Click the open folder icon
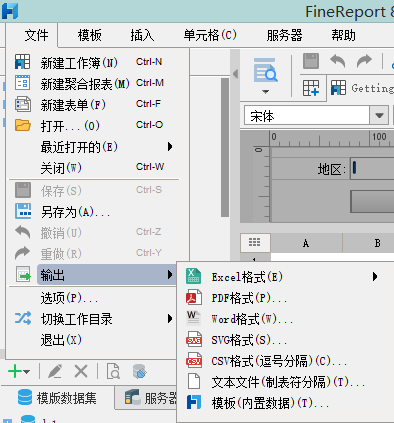Viewport: 394px width, 423px height. pos(22,125)
